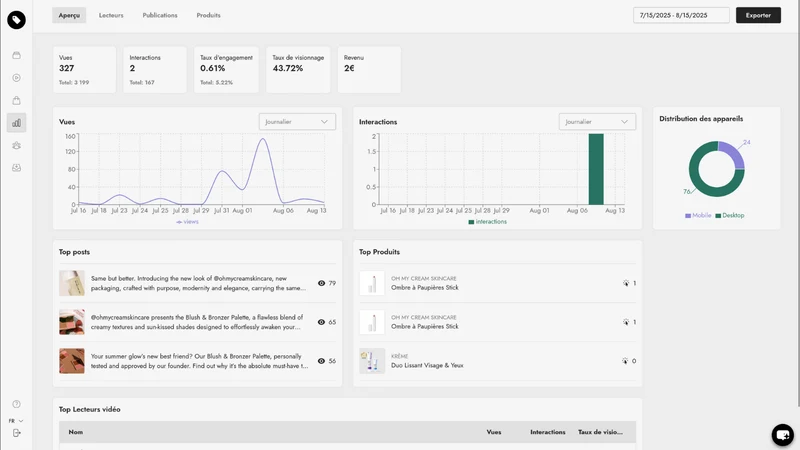Click eye icon beside 65 views
This screenshot has height=450, width=800.
[321, 322]
